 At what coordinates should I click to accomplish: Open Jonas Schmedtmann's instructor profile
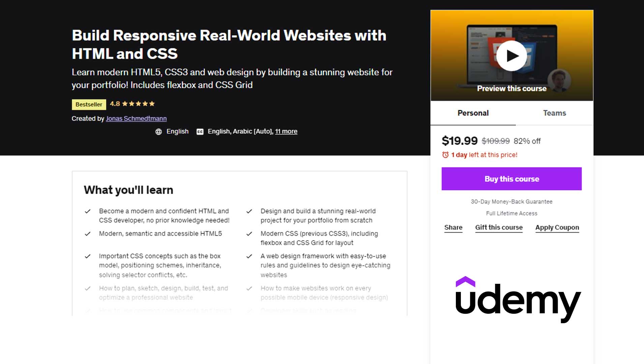point(136,119)
